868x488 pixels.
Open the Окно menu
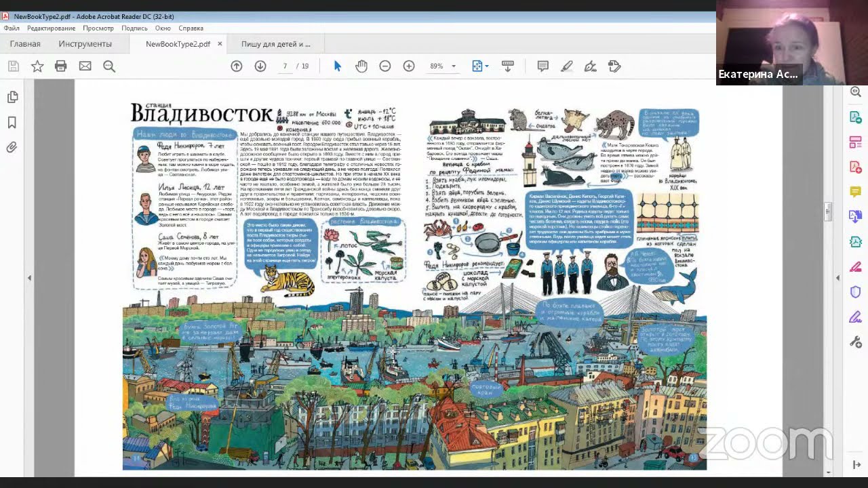coord(163,28)
